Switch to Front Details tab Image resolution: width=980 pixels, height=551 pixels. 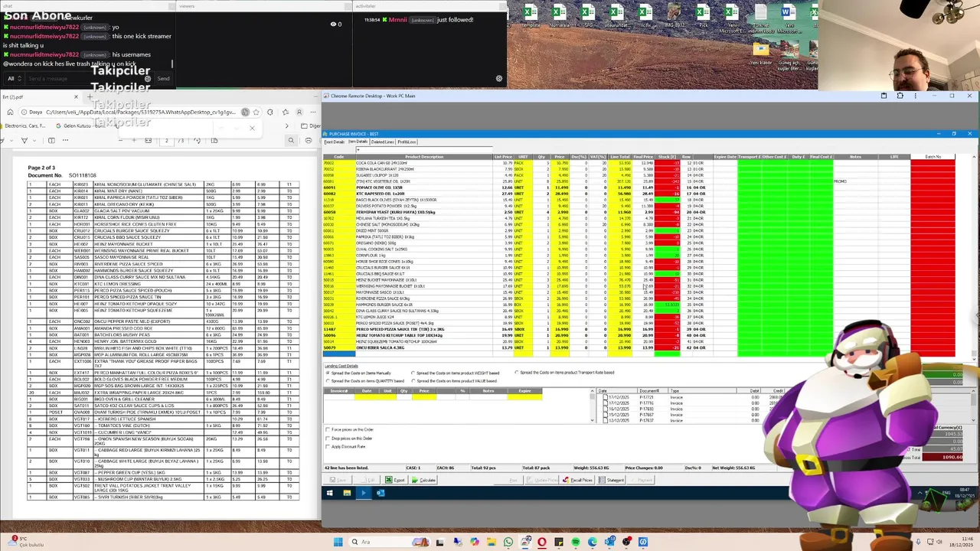click(335, 142)
